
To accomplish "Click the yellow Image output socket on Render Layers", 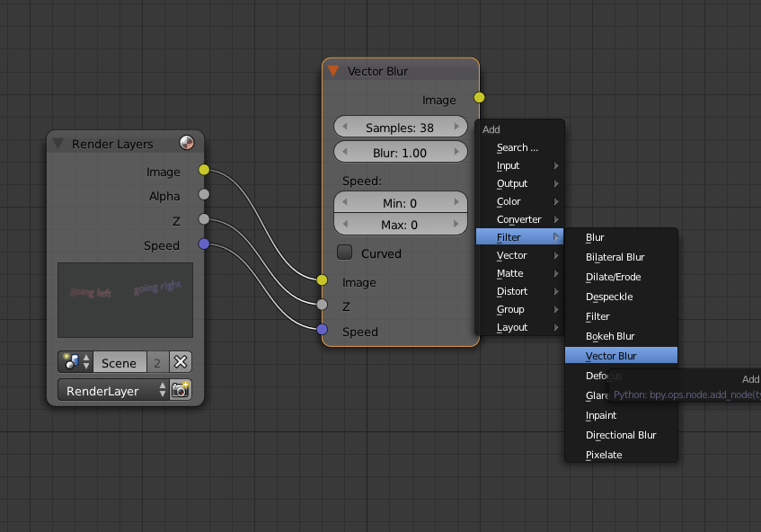I will [204, 170].
